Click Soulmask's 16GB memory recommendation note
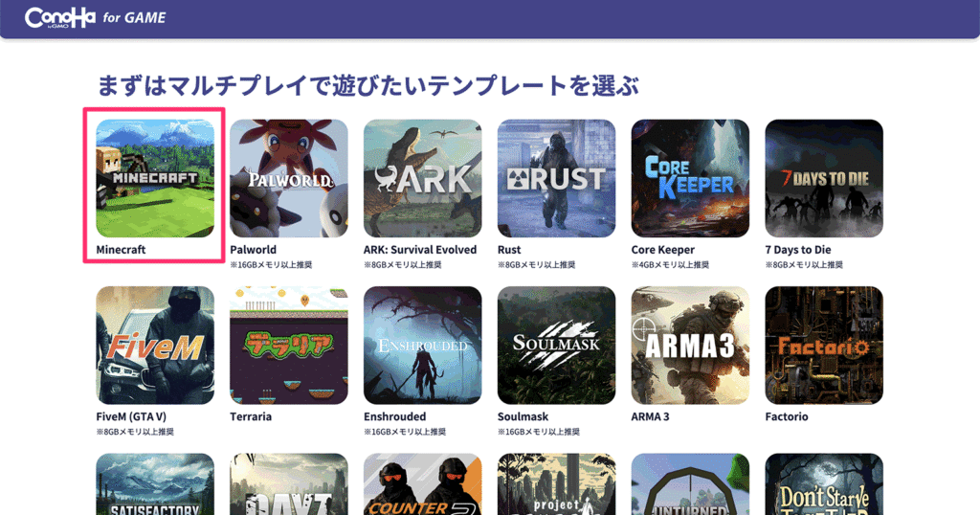 point(539,432)
